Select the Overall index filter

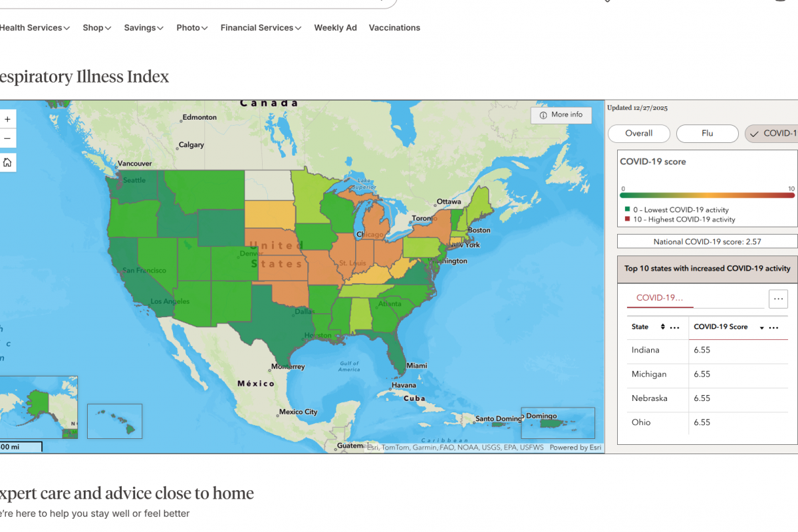tap(638, 134)
